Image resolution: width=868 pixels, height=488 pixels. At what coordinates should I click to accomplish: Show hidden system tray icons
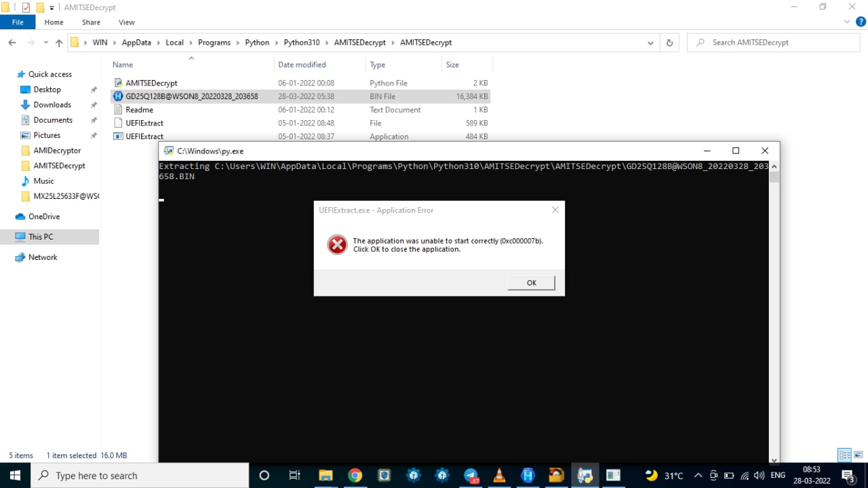tap(698, 475)
